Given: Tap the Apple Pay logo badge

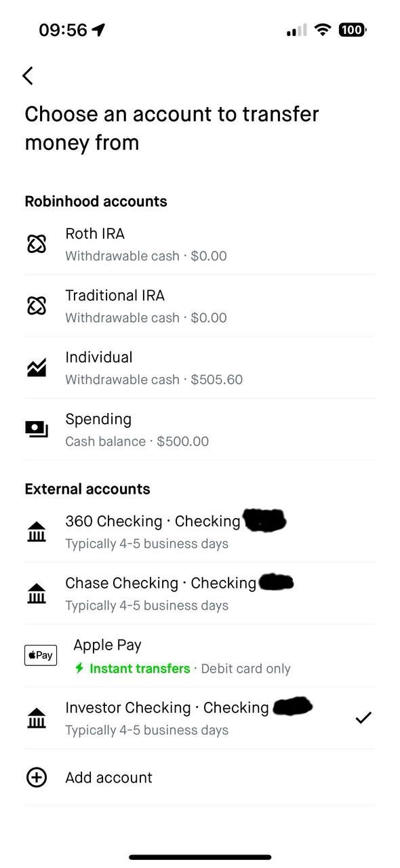Looking at the screenshot, I should click(41, 655).
